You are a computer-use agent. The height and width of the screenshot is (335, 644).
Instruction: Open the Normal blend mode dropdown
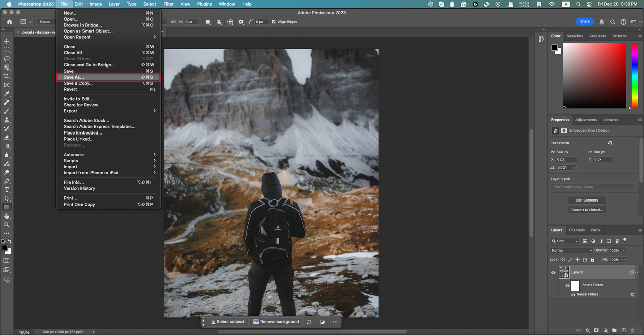(x=572, y=250)
